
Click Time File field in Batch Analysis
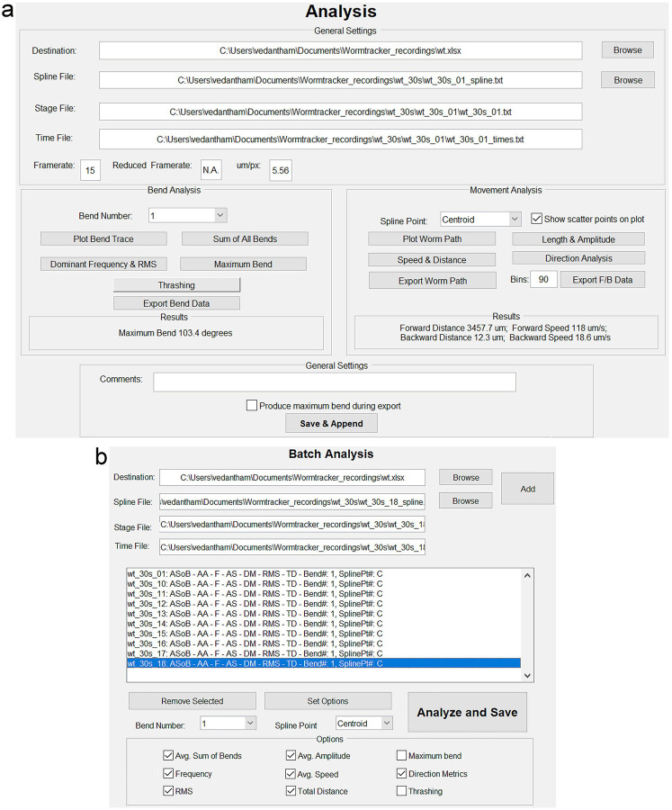(292, 547)
